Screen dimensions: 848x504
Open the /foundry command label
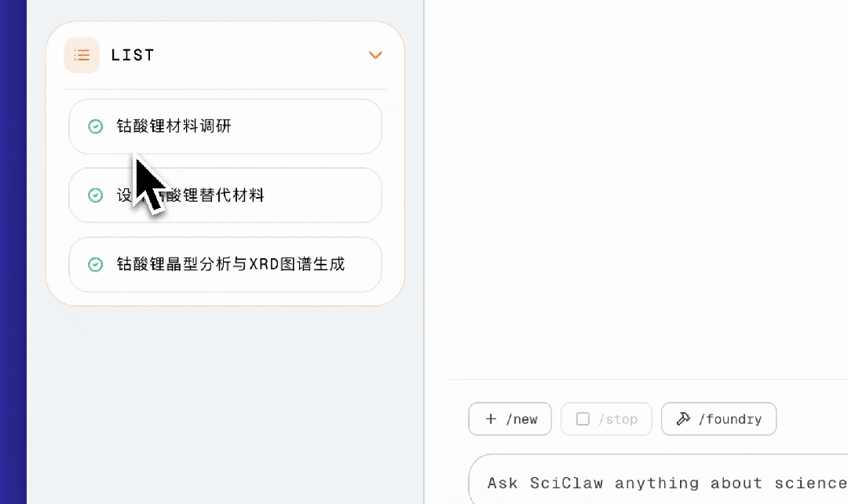point(730,419)
